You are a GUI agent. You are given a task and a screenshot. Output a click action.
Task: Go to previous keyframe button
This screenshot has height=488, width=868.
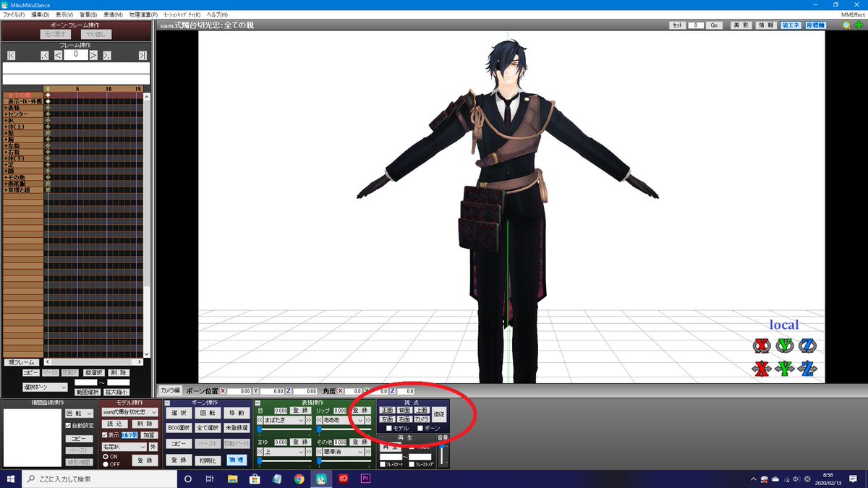(45, 55)
